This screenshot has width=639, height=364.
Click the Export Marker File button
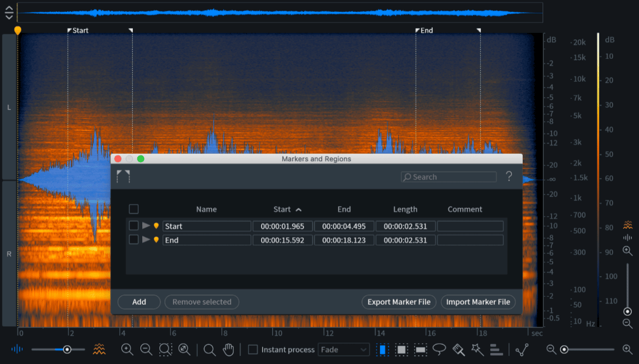pyautogui.click(x=399, y=302)
